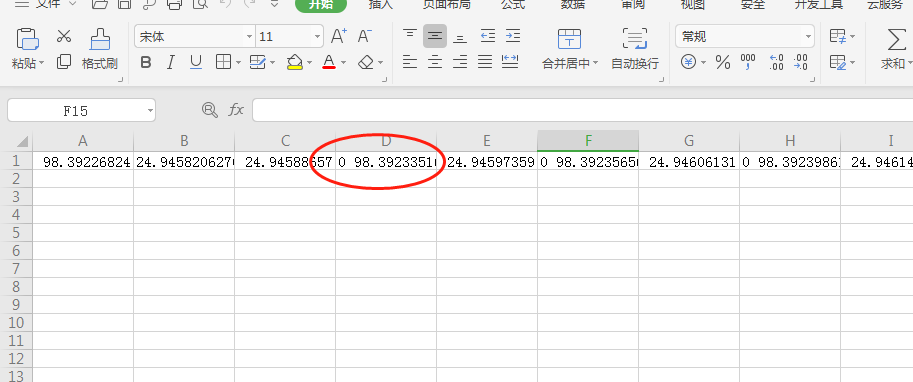Viewport: 913px width, 382px height.
Task: Select cell E1 containing 24.94597359
Action: (x=487, y=162)
